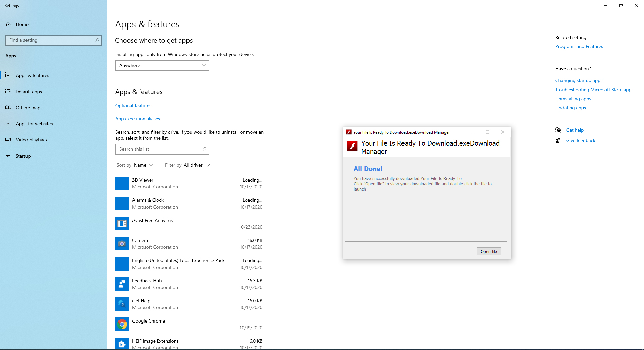Select the Google Chrome app name
The width and height of the screenshot is (644, 350).
(149, 321)
